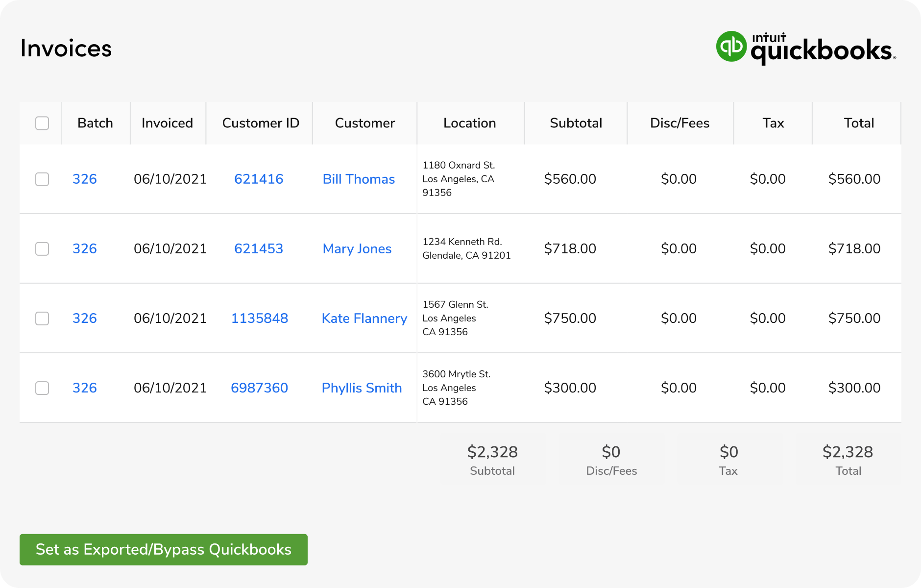Click the Location column header
This screenshot has width=921, height=588.
(x=469, y=123)
